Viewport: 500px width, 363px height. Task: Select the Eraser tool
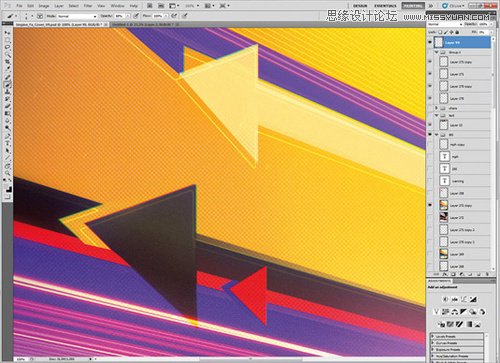tap(8, 107)
